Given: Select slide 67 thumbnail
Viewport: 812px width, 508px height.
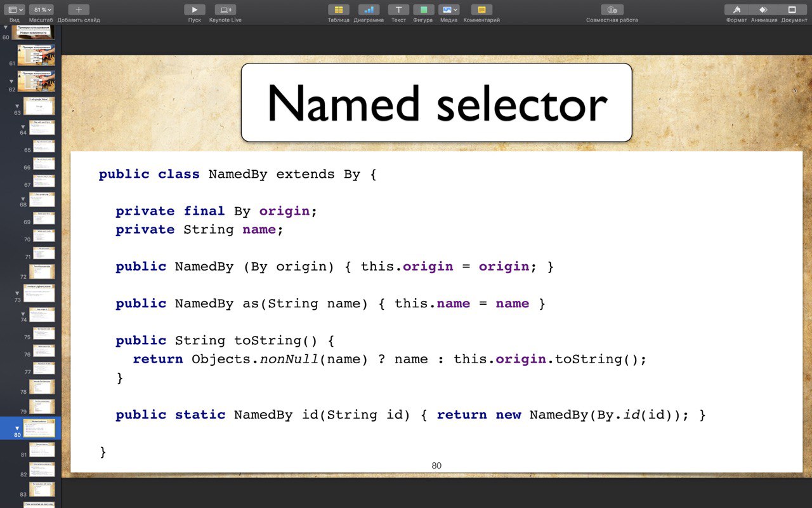Looking at the screenshot, I should [x=44, y=181].
